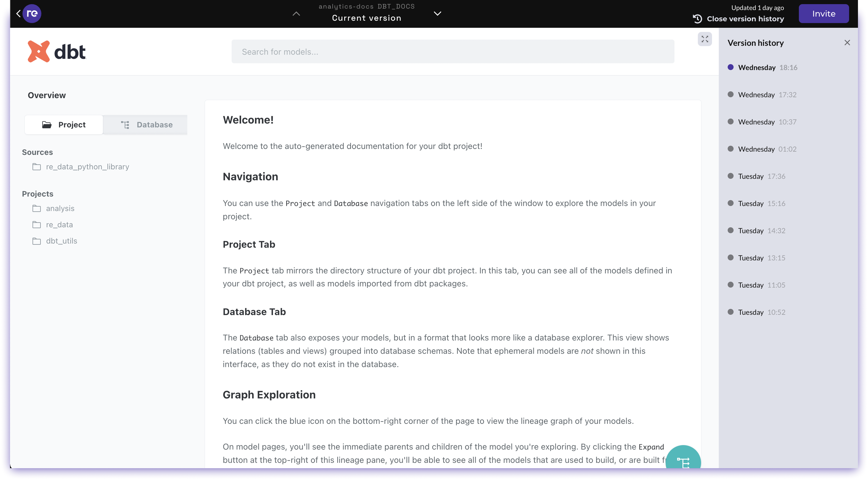Click the analytics-docs DBT_DOCS breadcrumb text
The image size is (868, 480).
tap(366, 7)
